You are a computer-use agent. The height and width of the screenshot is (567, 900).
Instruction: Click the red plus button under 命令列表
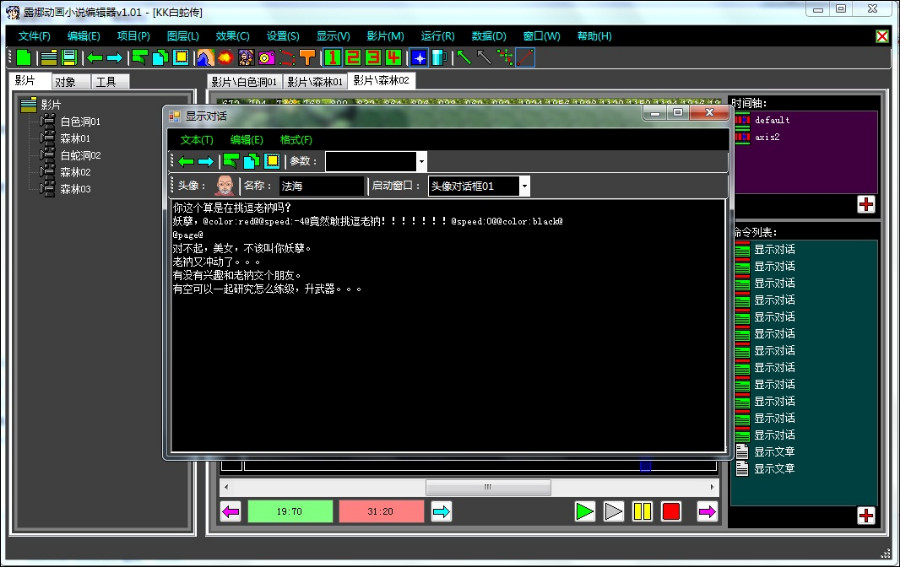[866, 515]
